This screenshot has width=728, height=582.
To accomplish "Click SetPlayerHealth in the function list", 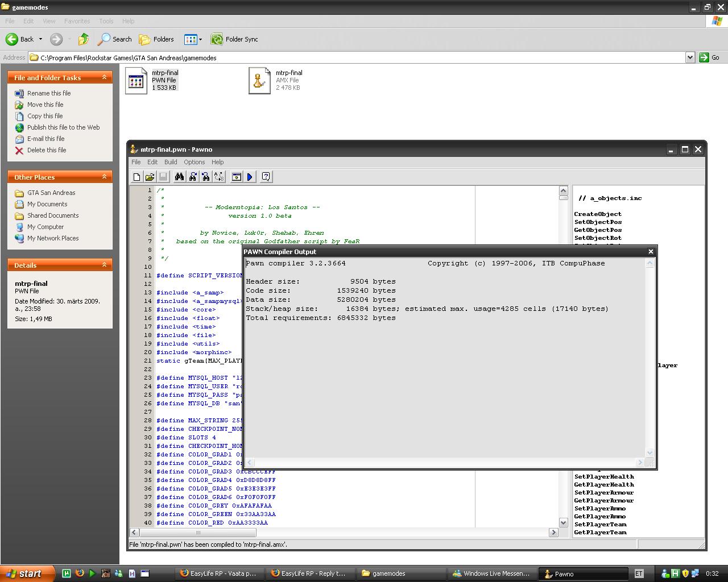I will point(603,477).
